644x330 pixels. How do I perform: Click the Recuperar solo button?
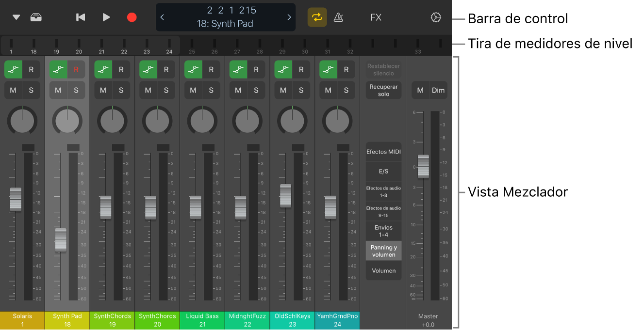(383, 90)
